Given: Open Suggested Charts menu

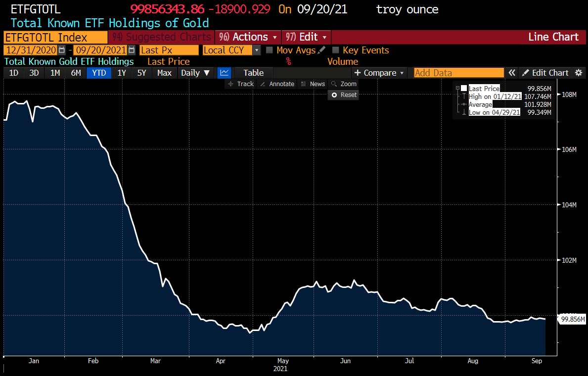Looking at the screenshot, I should (x=162, y=37).
